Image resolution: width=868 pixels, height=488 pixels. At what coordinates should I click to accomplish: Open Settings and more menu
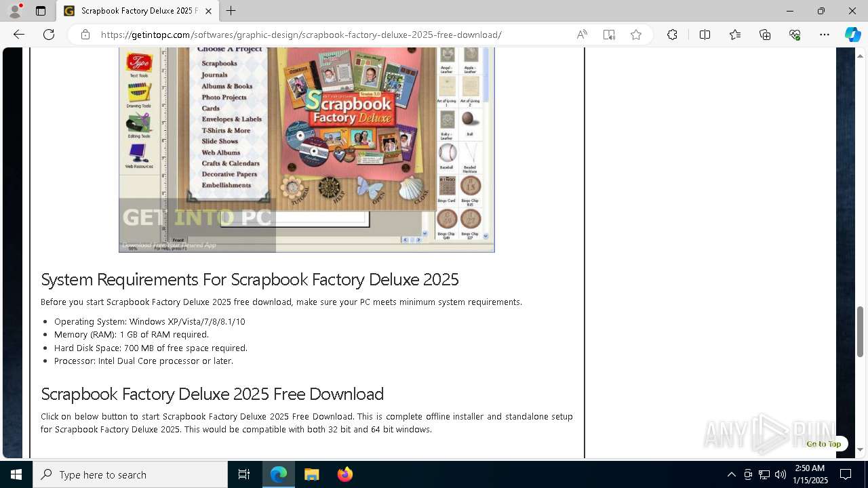click(825, 35)
